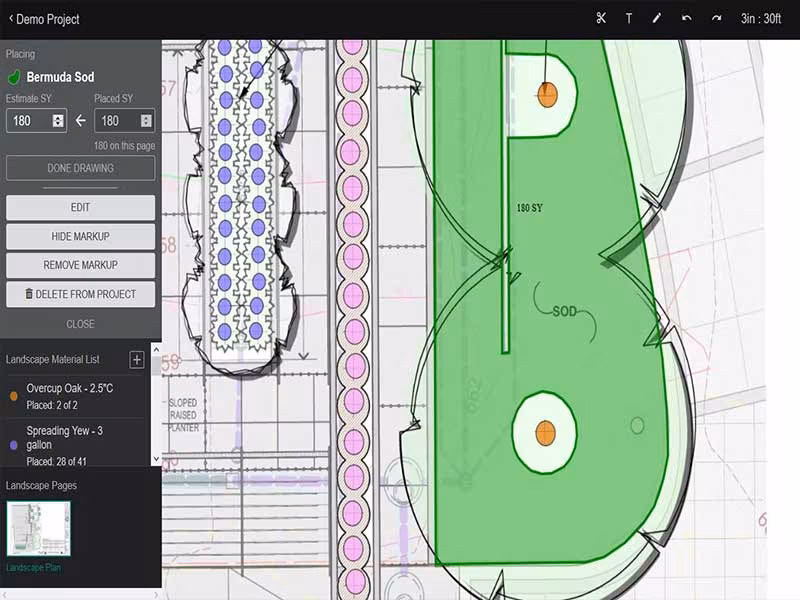Select the text tool
The image size is (800, 600).
629,19
